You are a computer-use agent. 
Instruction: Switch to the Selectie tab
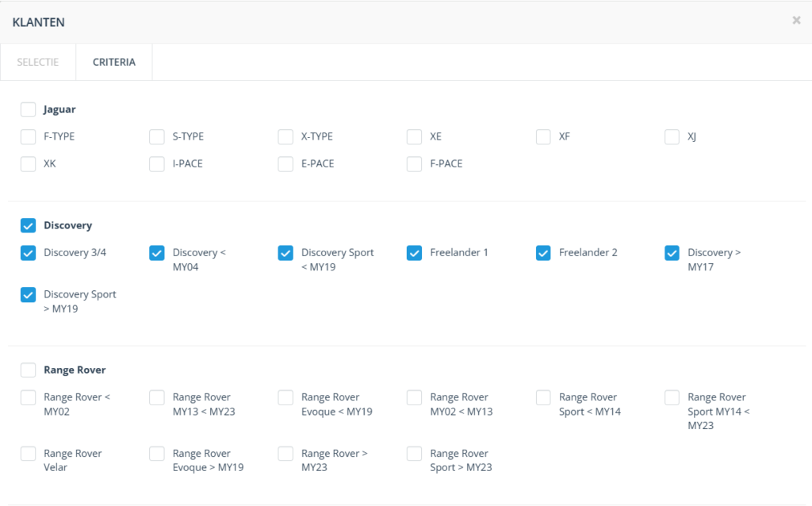click(x=38, y=62)
